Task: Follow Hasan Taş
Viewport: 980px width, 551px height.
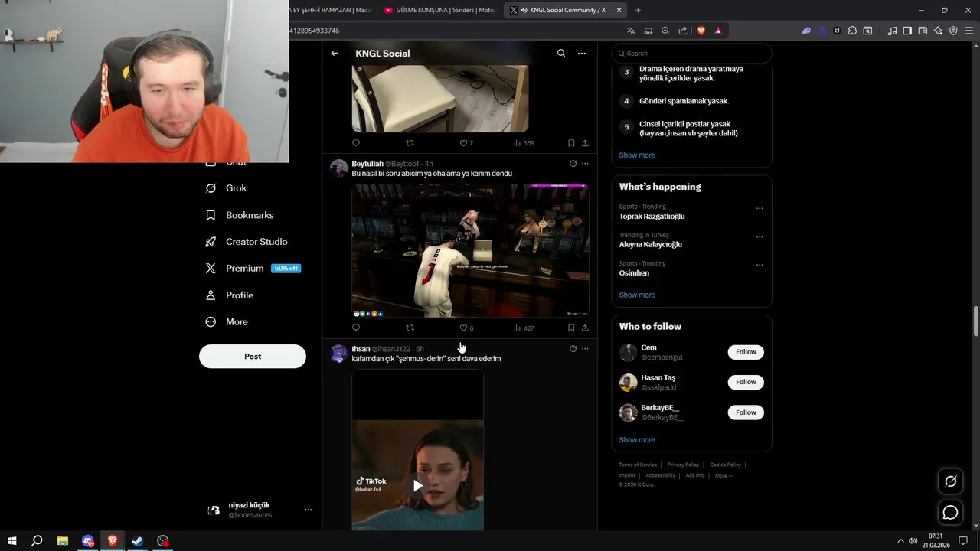Action: (x=746, y=382)
